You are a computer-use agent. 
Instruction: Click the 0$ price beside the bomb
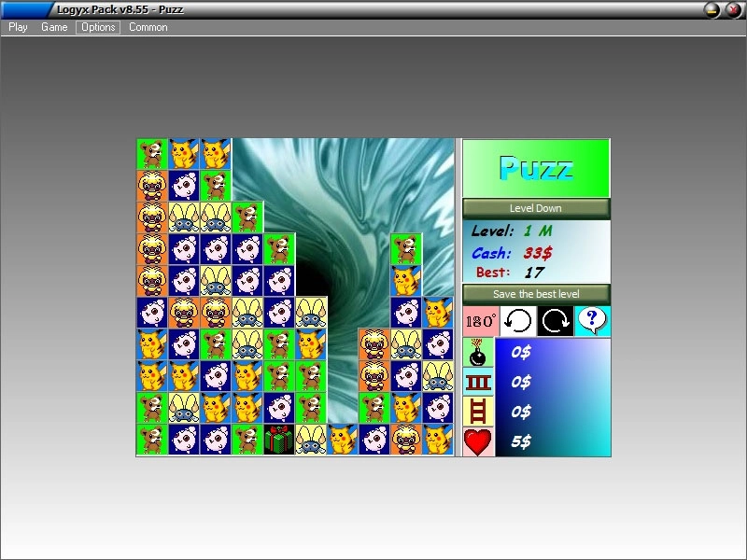pyautogui.click(x=521, y=353)
